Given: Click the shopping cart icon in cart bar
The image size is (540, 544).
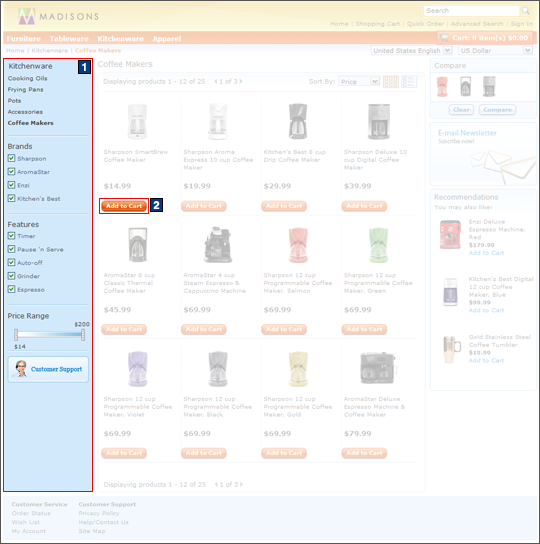Looking at the screenshot, I should click(x=444, y=37).
